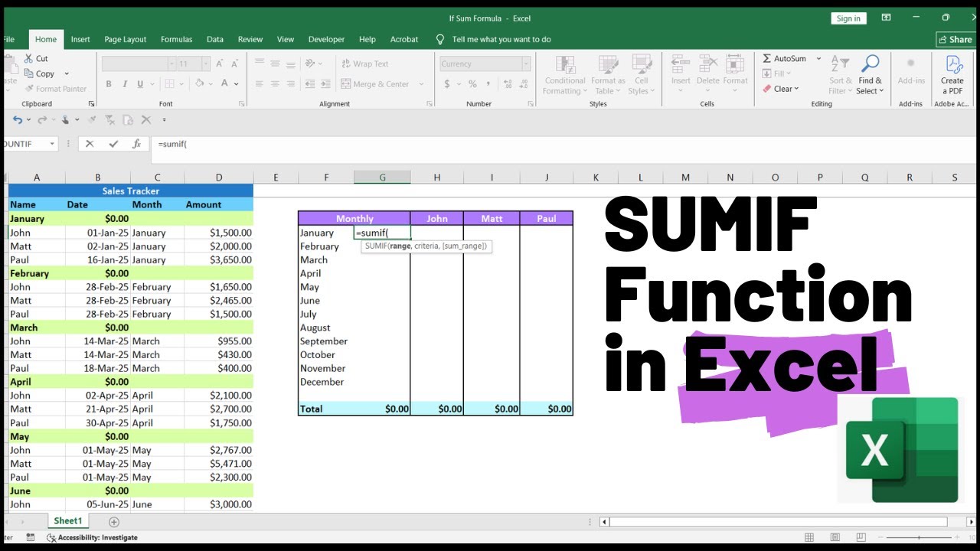Open Ribbon Display Options icon in title bar

886,18
